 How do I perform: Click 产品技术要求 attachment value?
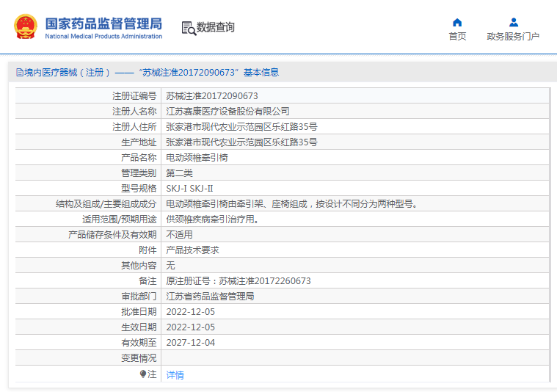coord(192,250)
